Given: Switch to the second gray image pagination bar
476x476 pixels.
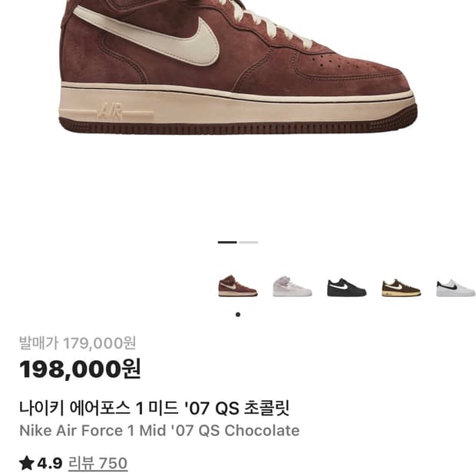Looking at the screenshot, I should [x=248, y=242].
